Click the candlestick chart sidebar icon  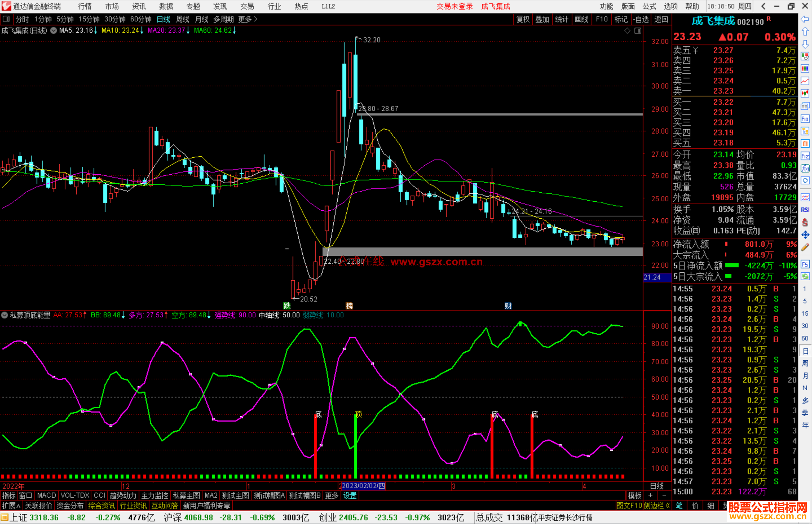point(805,93)
